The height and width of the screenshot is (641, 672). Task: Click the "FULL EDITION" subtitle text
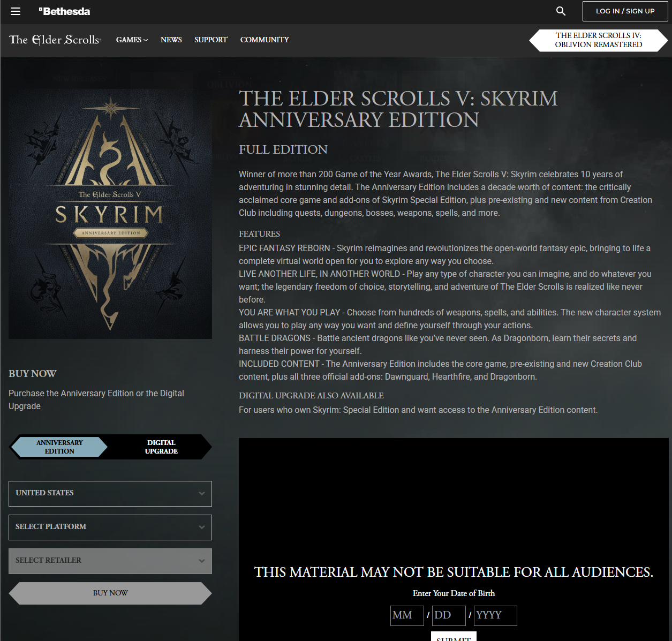(x=283, y=150)
